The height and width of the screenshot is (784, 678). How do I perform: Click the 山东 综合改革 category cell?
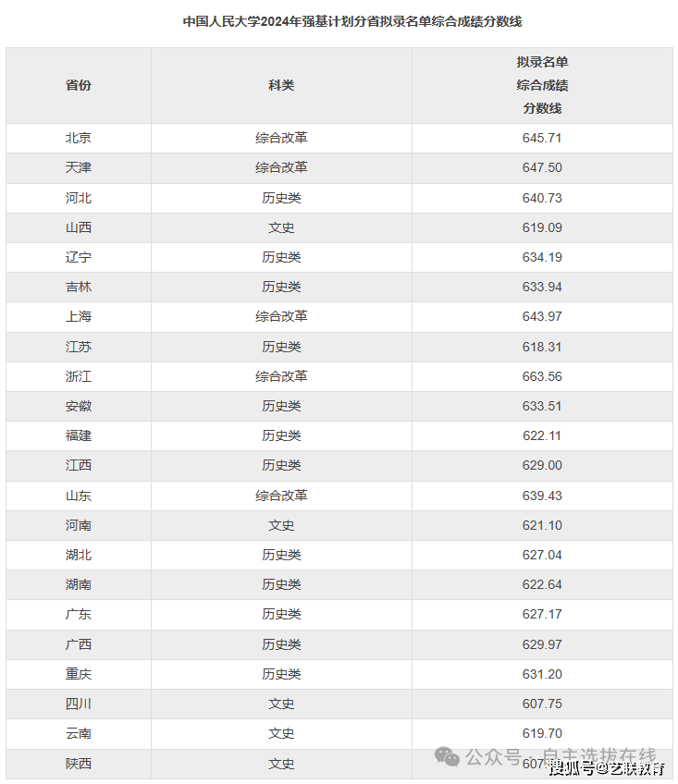click(x=281, y=496)
